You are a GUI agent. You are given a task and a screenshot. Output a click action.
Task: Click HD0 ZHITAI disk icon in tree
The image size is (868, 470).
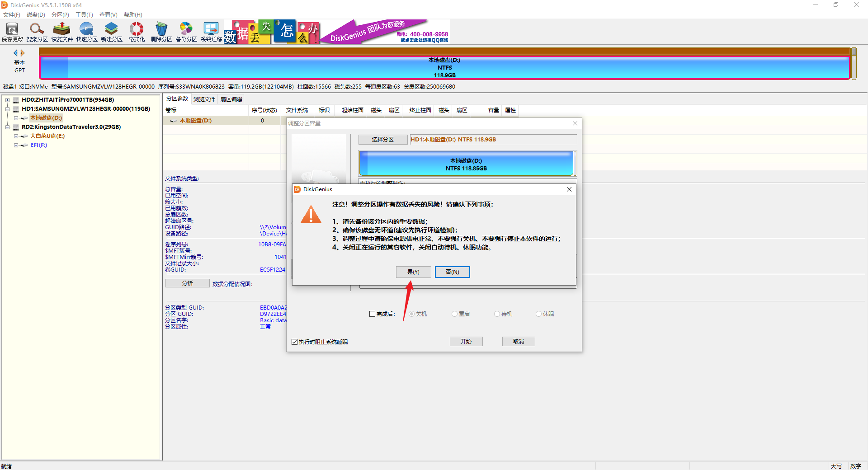16,100
